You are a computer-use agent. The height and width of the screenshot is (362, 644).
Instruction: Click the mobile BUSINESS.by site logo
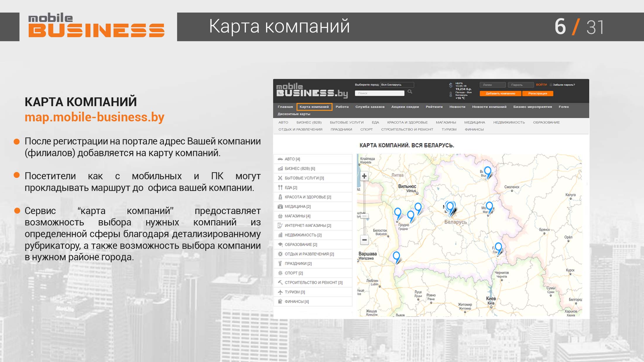coord(312,90)
